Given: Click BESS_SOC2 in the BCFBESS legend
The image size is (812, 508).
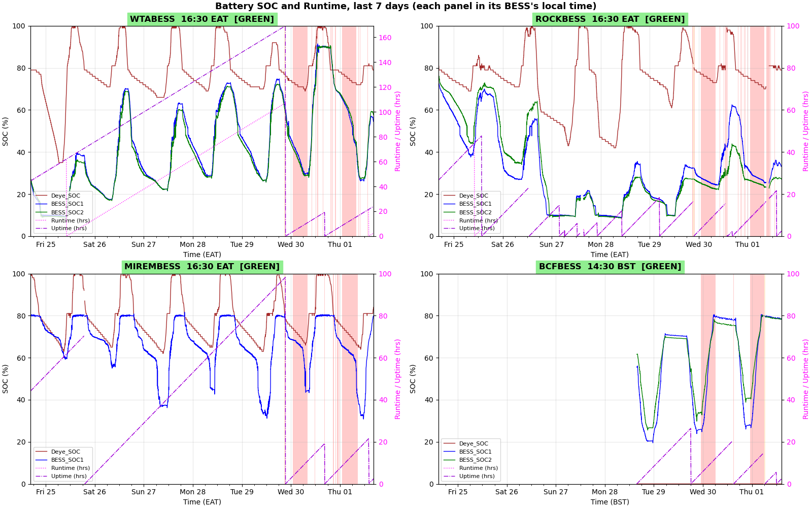Looking at the screenshot, I should [x=476, y=460].
